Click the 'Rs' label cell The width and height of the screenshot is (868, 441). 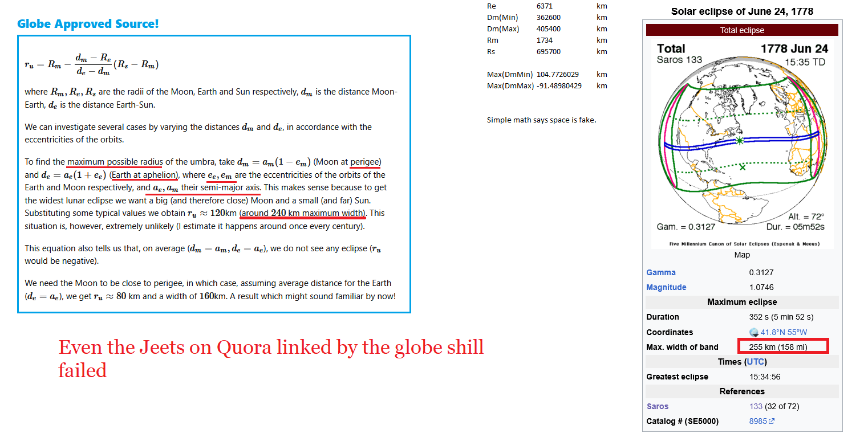click(492, 52)
